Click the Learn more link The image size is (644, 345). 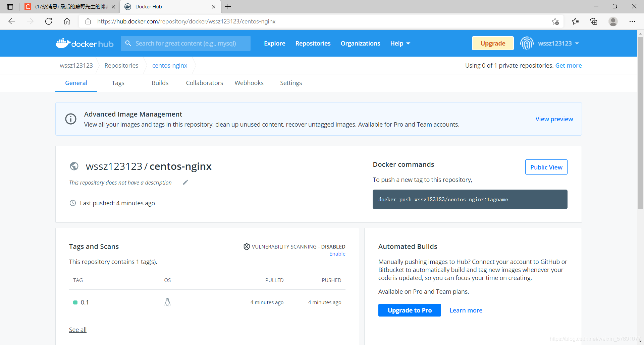click(x=466, y=310)
